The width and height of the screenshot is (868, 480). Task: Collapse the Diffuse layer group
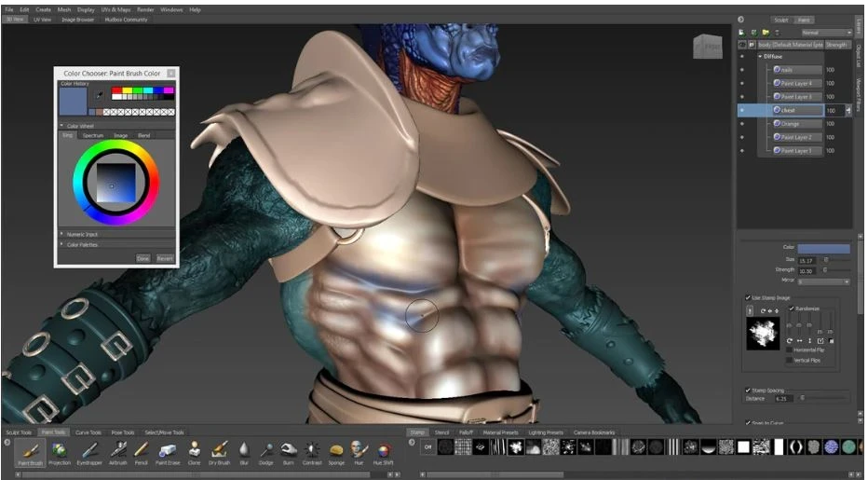tap(760, 57)
